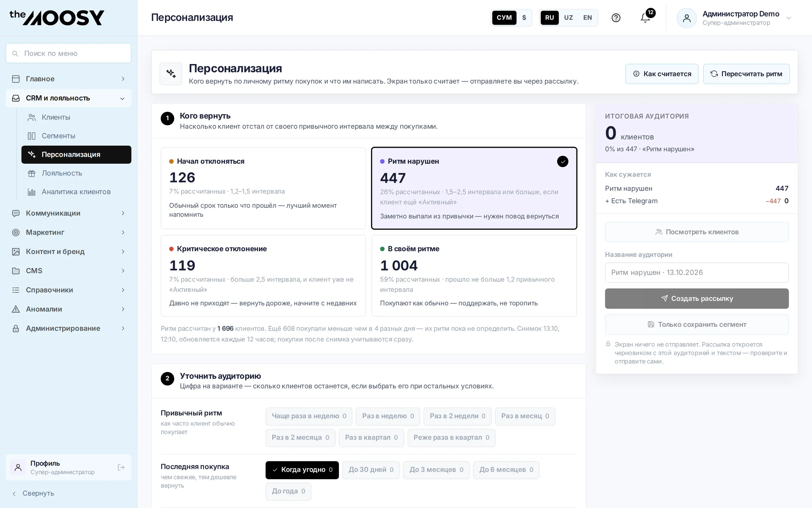The width and height of the screenshot is (812, 508).
Task: Click Пересчитать ритм button
Action: pos(746,74)
